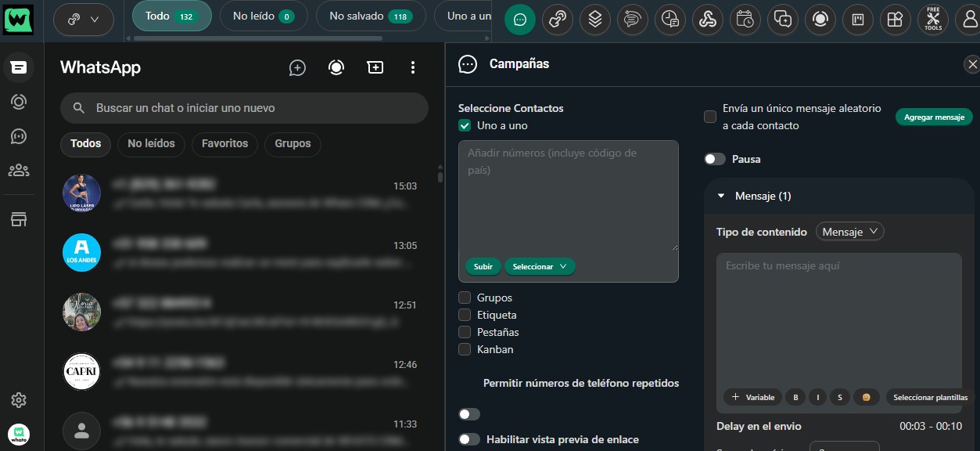Collapse the Mensaje (1) section
Viewport: 980px width, 451px height.
point(721,196)
